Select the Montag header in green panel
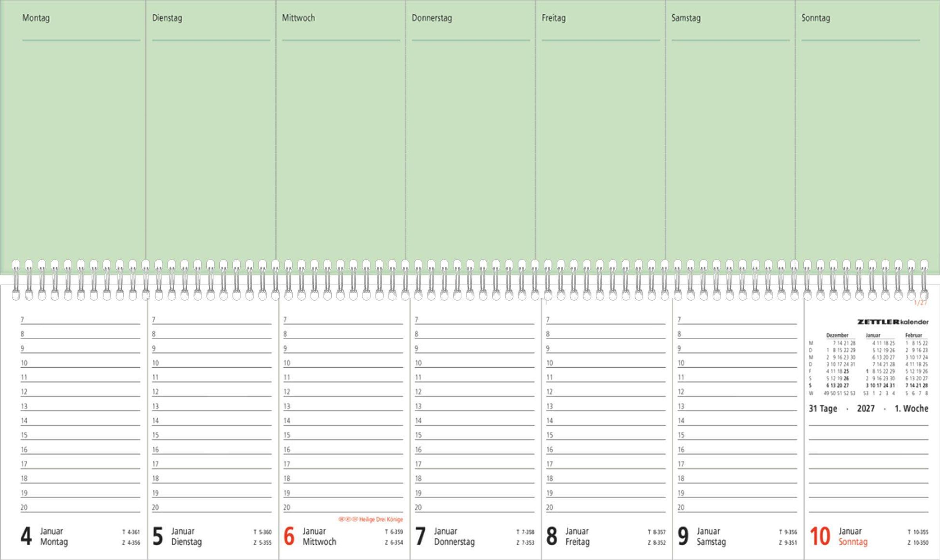The width and height of the screenshot is (940, 560). coord(36,18)
